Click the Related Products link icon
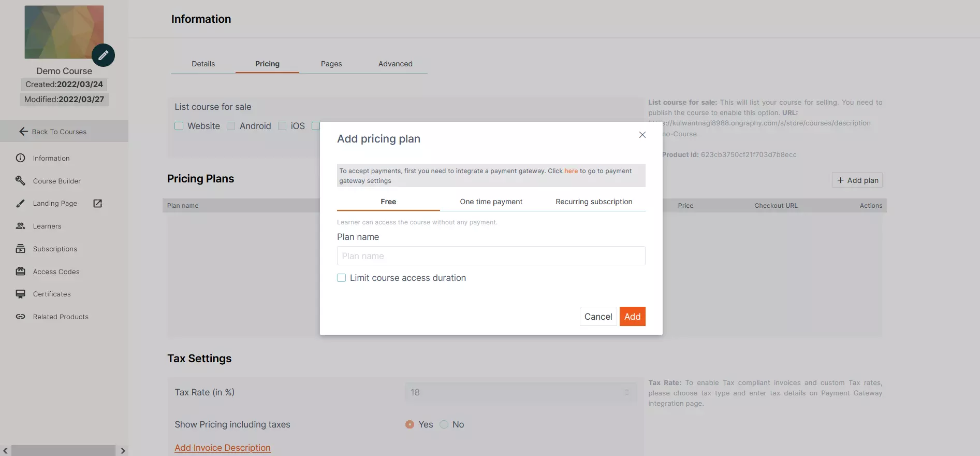The height and width of the screenshot is (456, 980). point(21,317)
